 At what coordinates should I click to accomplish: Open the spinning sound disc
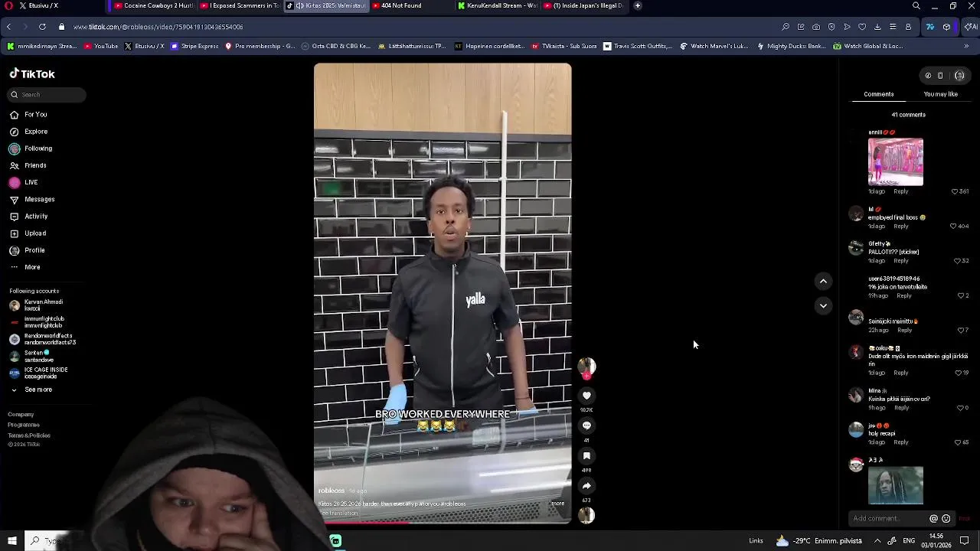click(x=586, y=516)
